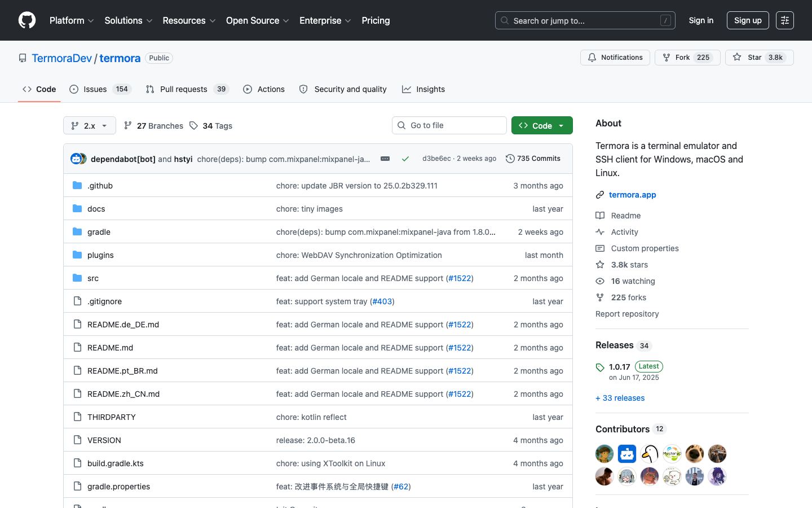The image size is (812, 508).
Task: Open commit hash d3be6ec
Action: point(436,159)
